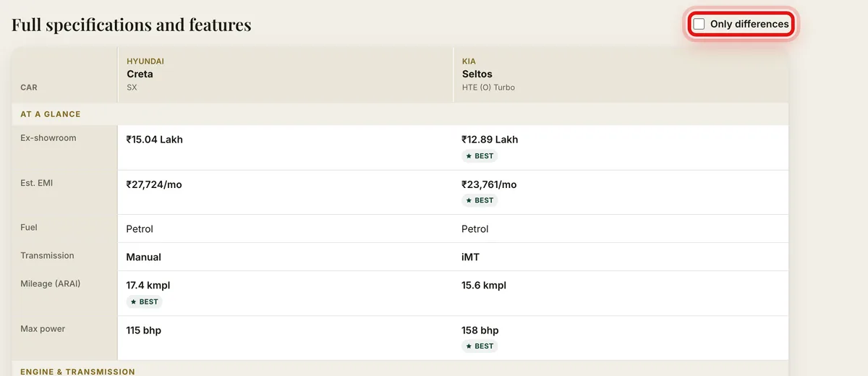Click the 17.4 kmpl mileage value
This screenshot has height=376, width=868.
pyautogui.click(x=148, y=285)
